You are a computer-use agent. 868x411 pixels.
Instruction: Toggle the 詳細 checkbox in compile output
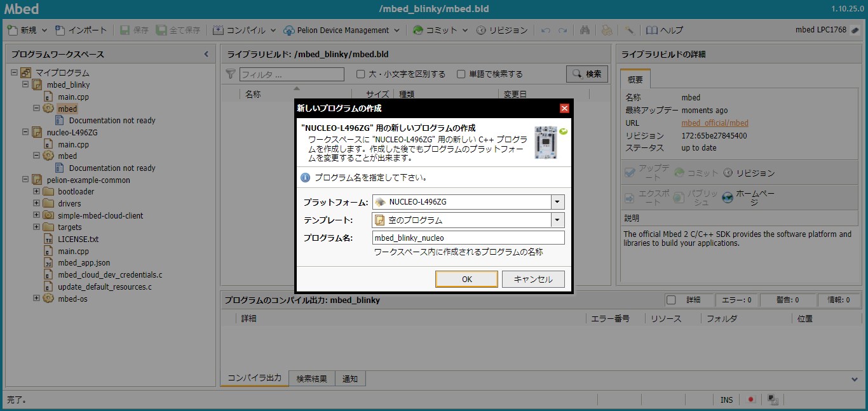coord(670,300)
